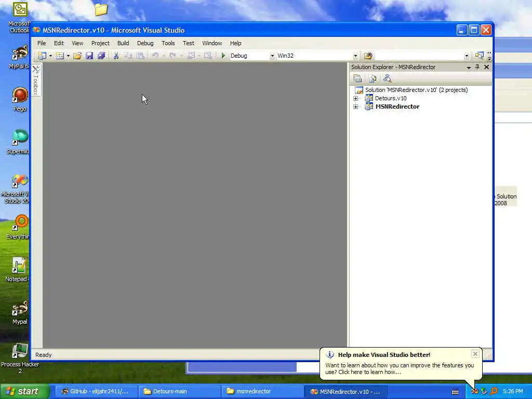Open the File menu
Image resolution: width=532 pixels, height=399 pixels.
(42, 43)
